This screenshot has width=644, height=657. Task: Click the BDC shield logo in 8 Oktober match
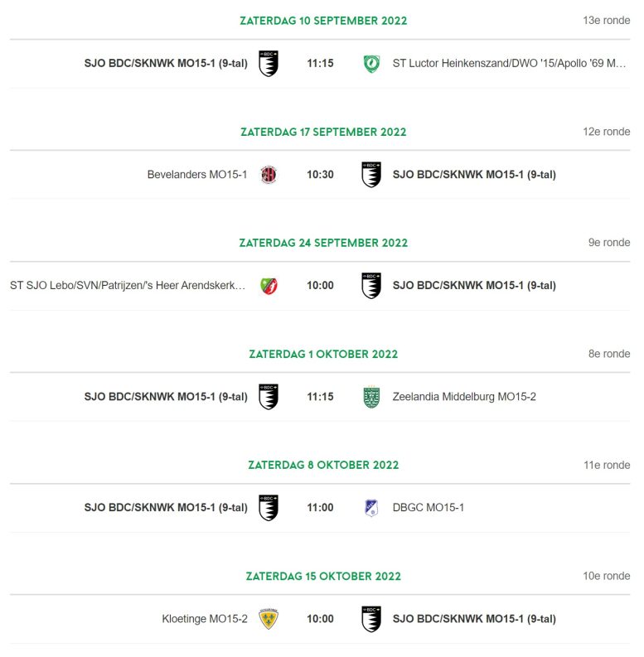[x=269, y=508]
